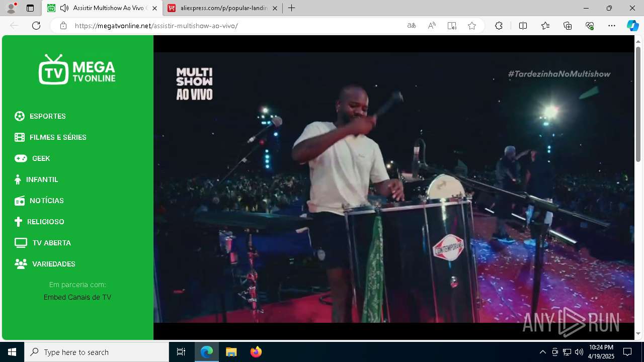Image resolution: width=644 pixels, height=362 pixels.
Task: Navigate to RELIGIOSO category
Action: point(46,222)
